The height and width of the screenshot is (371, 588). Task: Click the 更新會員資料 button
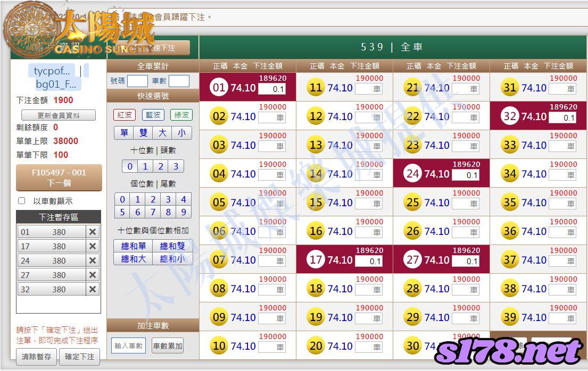pos(59,115)
